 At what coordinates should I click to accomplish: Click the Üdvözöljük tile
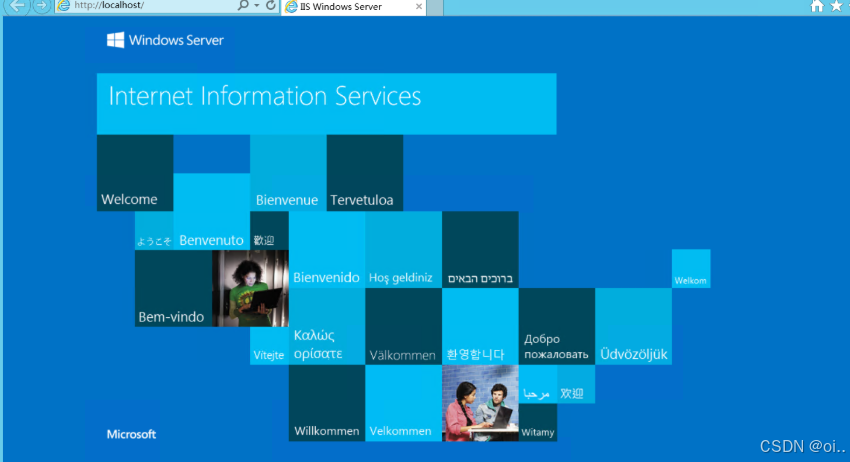click(634, 326)
